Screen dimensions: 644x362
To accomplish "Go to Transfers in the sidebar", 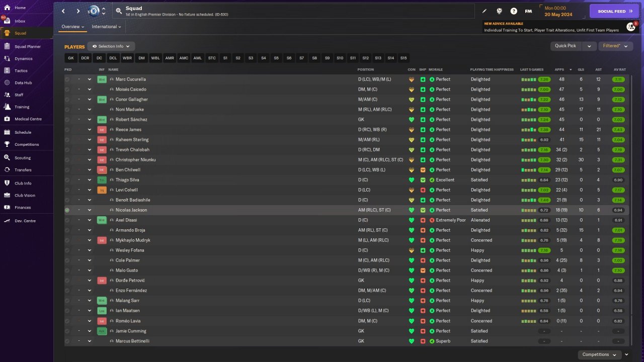I will click(23, 170).
